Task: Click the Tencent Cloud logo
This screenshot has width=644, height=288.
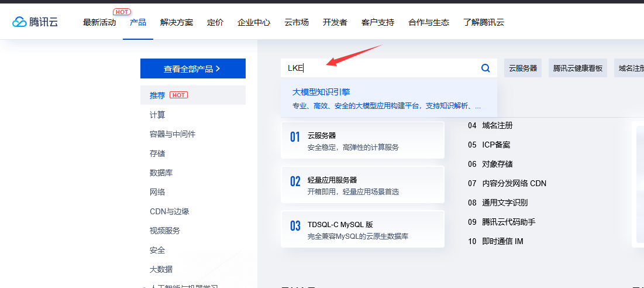Action: [x=35, y=22]
